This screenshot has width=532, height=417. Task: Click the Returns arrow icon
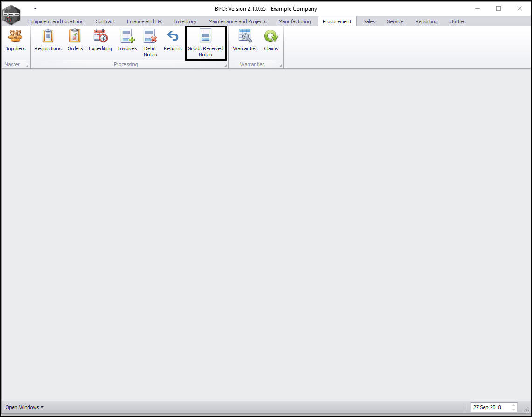click(x=173, y=41)
